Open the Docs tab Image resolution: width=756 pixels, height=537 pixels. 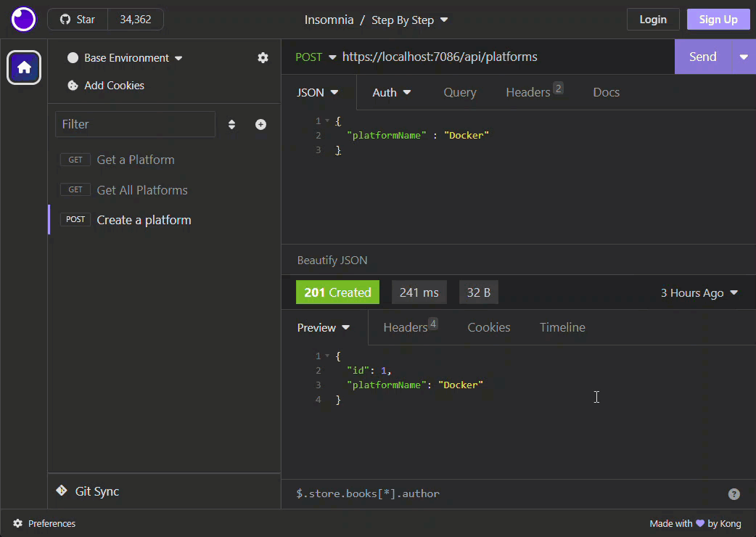(x=606, y=93)
